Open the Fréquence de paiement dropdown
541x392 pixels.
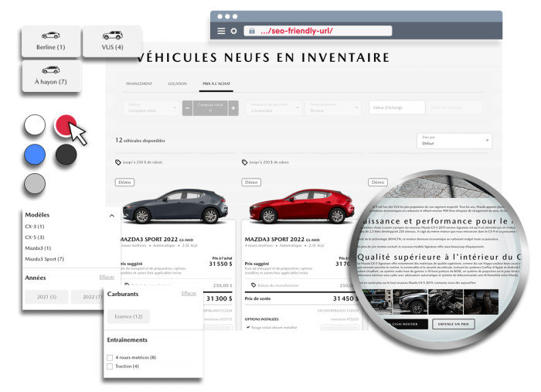coord(274,107)
